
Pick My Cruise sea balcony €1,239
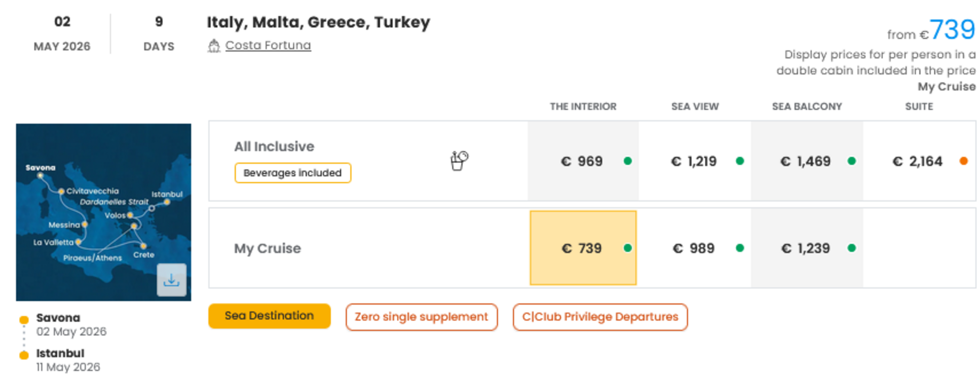coord(806,248)
